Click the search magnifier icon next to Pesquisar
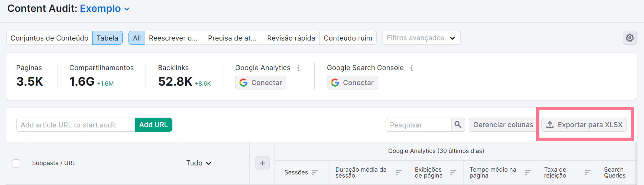Image resolution: width=644 pixels, height=185 pixels. 458,125
